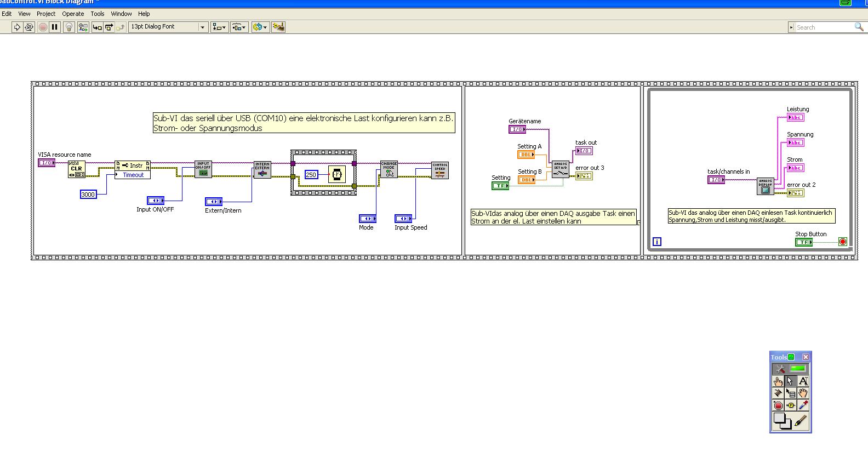This screenshot has width=868, height=457.
Task: Select the VISA Clear function node
Action: pos(77,169)
